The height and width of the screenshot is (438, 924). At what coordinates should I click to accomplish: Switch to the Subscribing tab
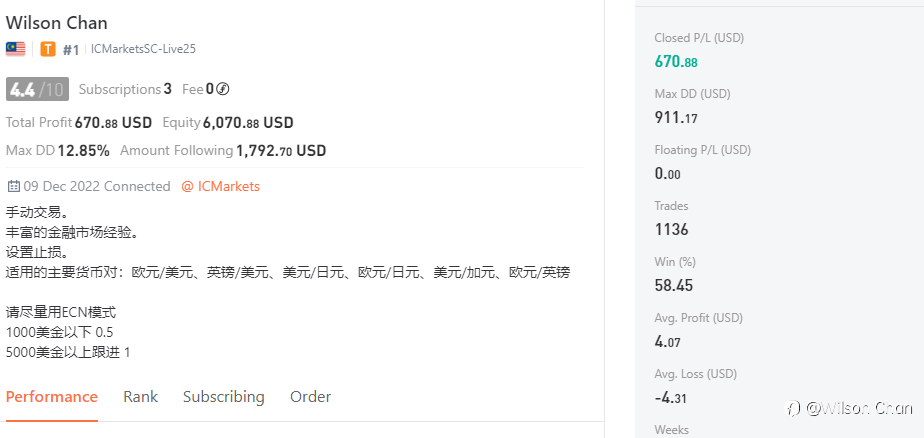pyautogui.click(x=223, y=397)
